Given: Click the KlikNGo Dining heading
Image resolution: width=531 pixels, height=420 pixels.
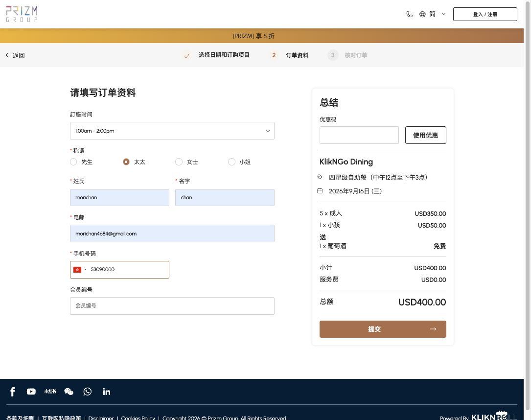Looking at the screenshot, I should (x=346, y=162).
